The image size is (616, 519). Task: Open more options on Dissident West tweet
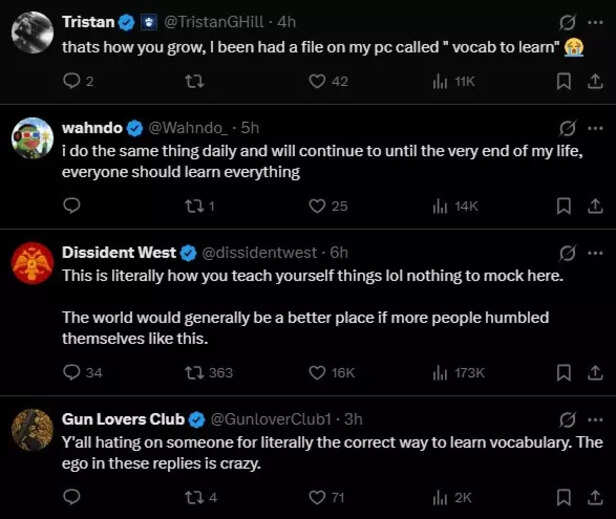[x=595, y=252]
